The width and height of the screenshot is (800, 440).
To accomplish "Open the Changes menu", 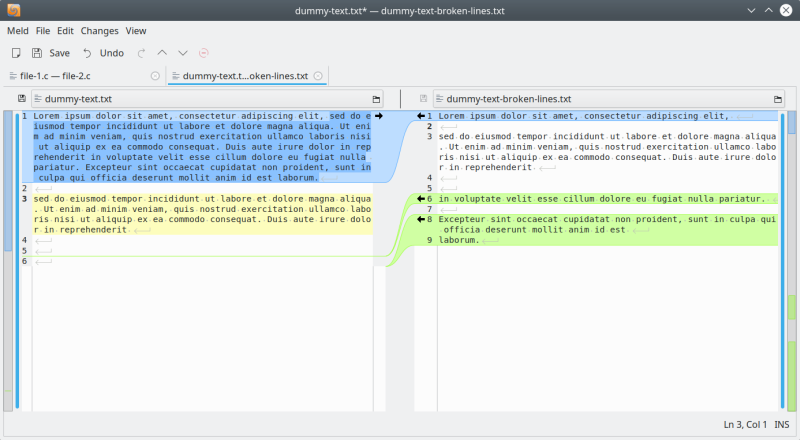I will click(99, 31).
